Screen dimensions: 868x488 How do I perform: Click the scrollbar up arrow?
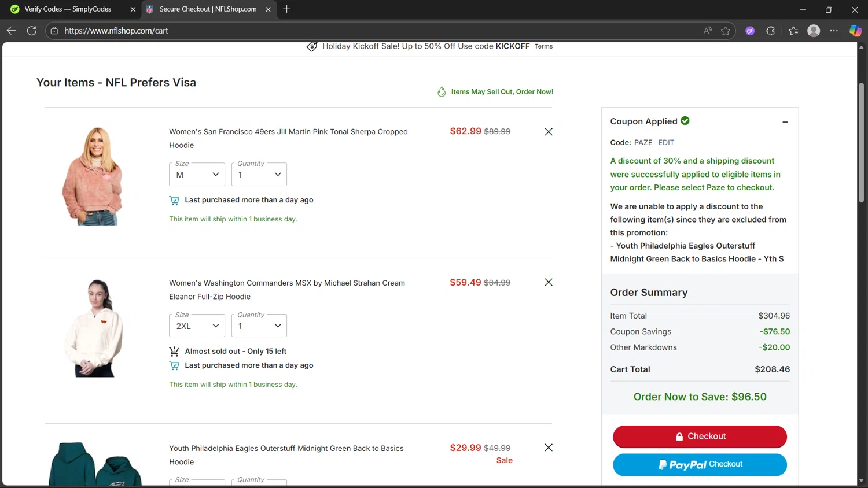coord(861,47)
